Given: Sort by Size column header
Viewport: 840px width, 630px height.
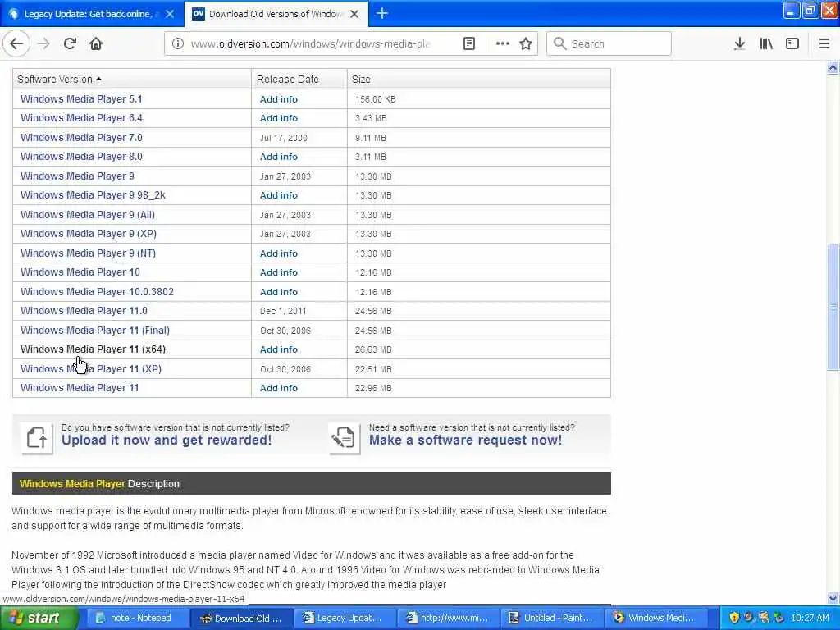Looking at the screenshot, I should coord(361,80).
